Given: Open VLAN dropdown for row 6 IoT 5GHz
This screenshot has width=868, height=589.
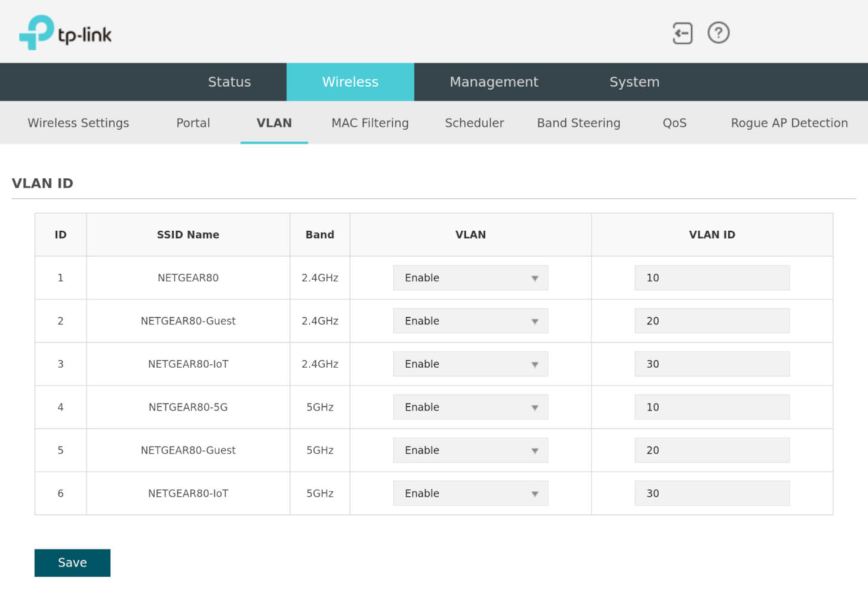Looking at the screenshot, I should [470, 493].
